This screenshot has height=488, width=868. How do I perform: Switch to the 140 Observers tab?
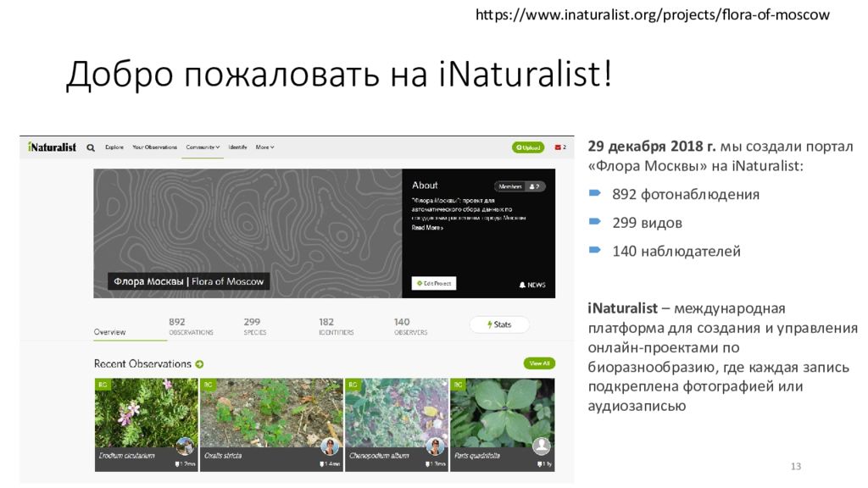(x=411, y=326)
